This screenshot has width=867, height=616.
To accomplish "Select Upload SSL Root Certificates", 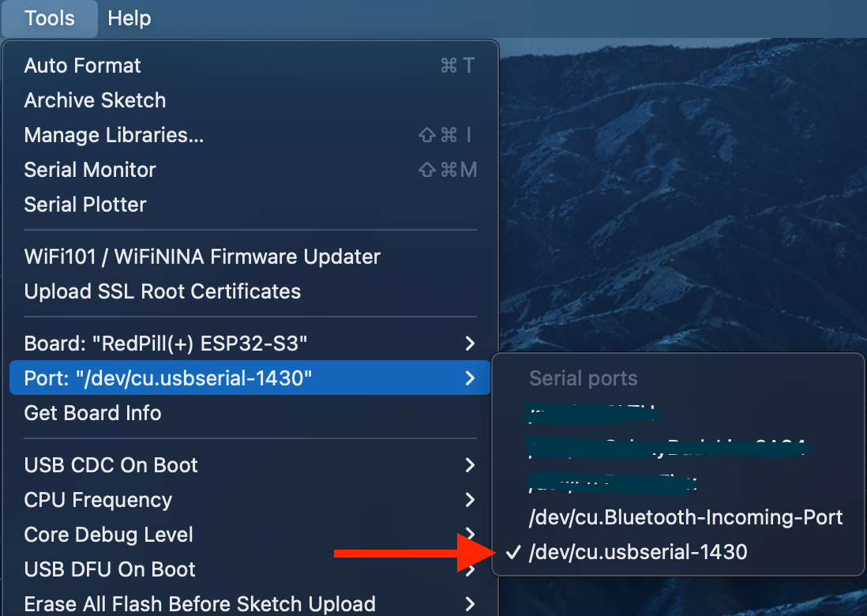I will point(163,291).
